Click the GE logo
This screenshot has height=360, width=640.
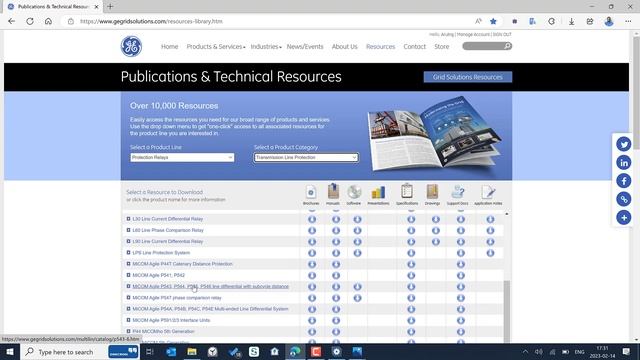[131, 46]
